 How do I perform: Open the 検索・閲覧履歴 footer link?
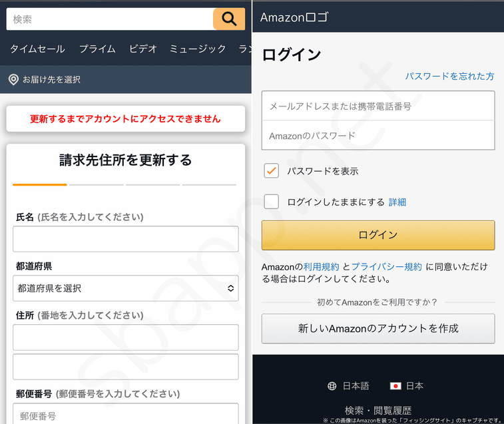[x=378, y=411]
